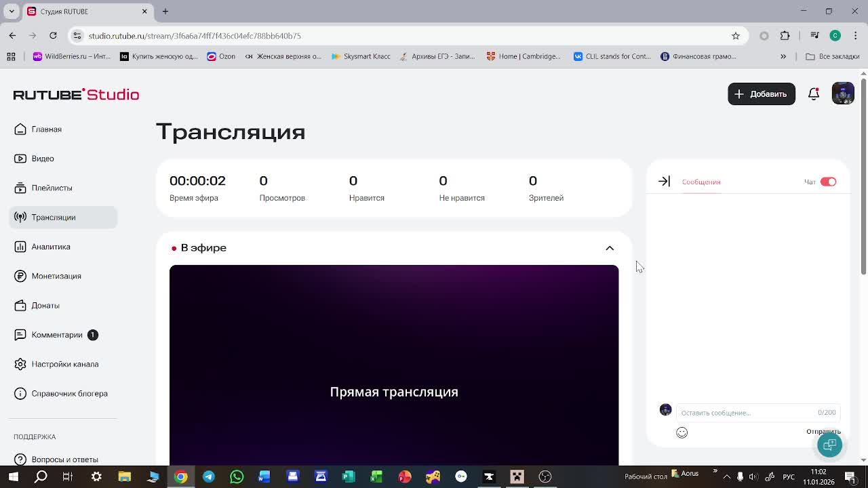Collapse the chat panel arrow
The height and width of the screenshot is (488, 868).
point(664,181)
